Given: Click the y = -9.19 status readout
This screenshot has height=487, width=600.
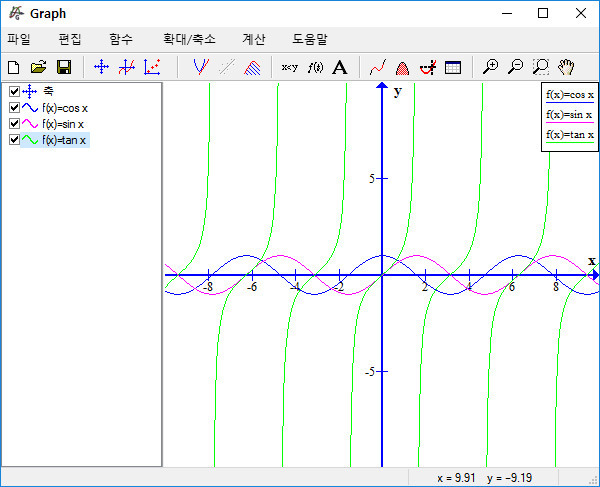Looking at the screenshot, I should point(509,478).
